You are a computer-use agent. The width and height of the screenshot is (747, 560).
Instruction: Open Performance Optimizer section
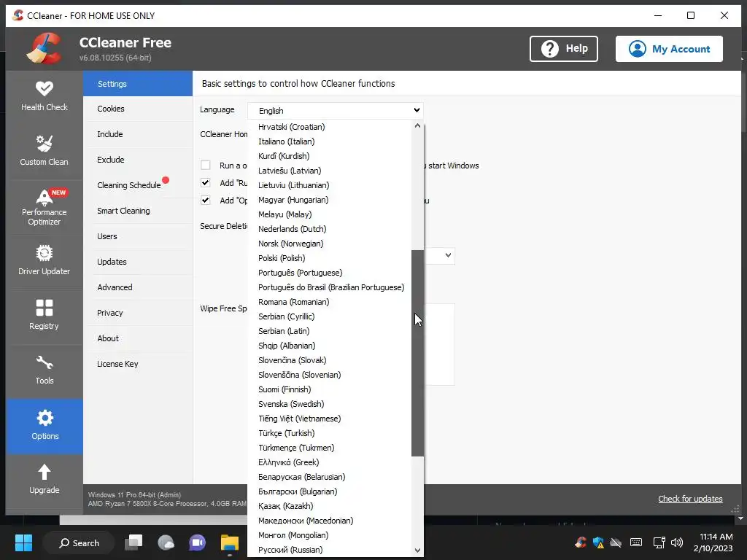44,206
